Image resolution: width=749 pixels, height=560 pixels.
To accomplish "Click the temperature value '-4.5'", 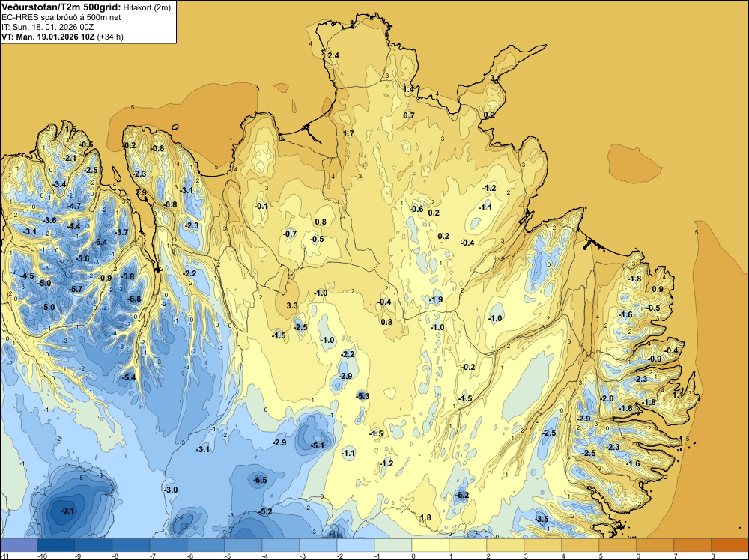I will 28,276.
